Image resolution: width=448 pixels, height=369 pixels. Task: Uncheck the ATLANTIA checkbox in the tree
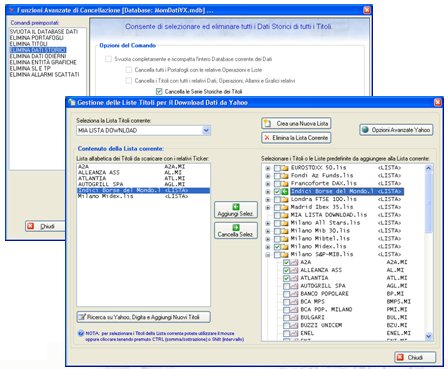[286, 278]
